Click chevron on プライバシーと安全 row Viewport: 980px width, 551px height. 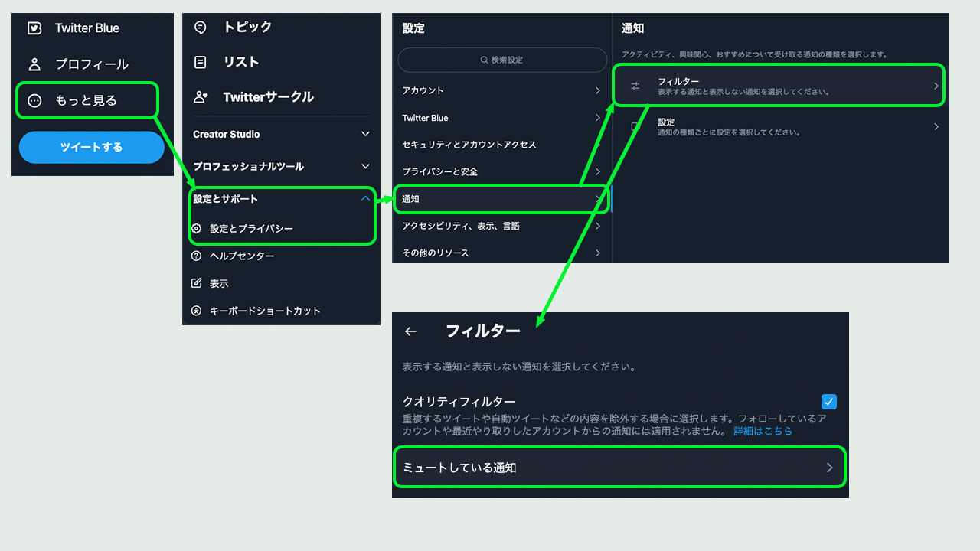597,171
